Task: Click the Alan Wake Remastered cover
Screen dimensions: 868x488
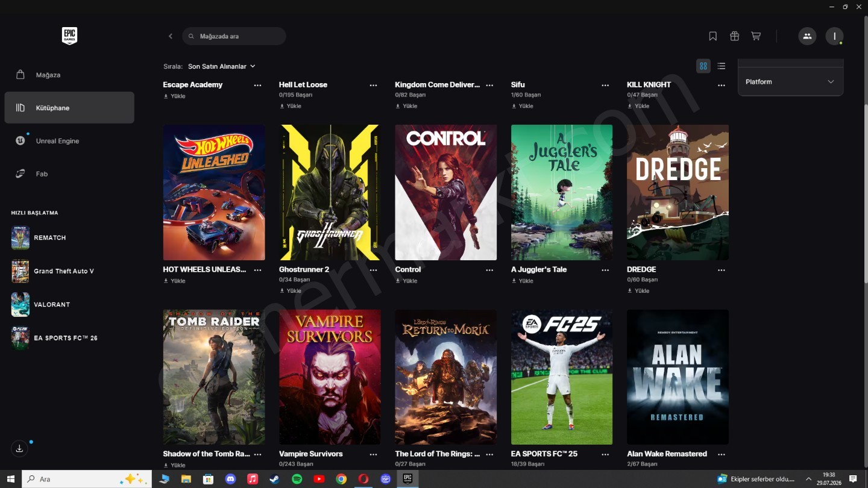Action: 678,377
